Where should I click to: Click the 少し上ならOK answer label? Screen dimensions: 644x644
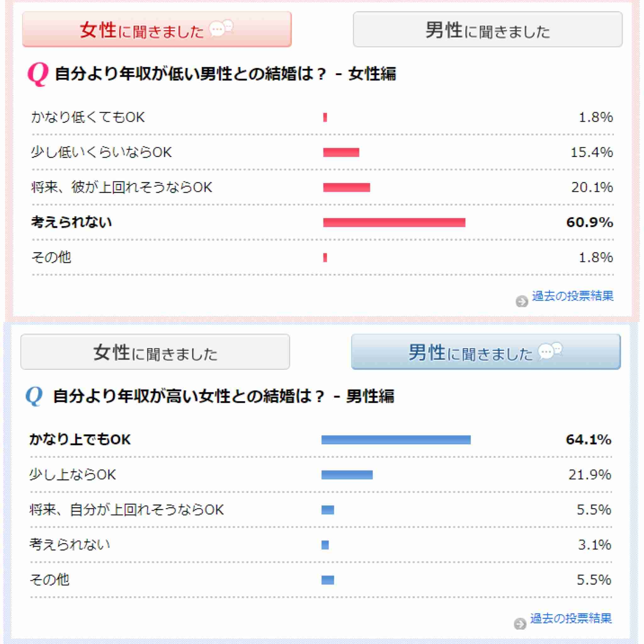(73, 475)
